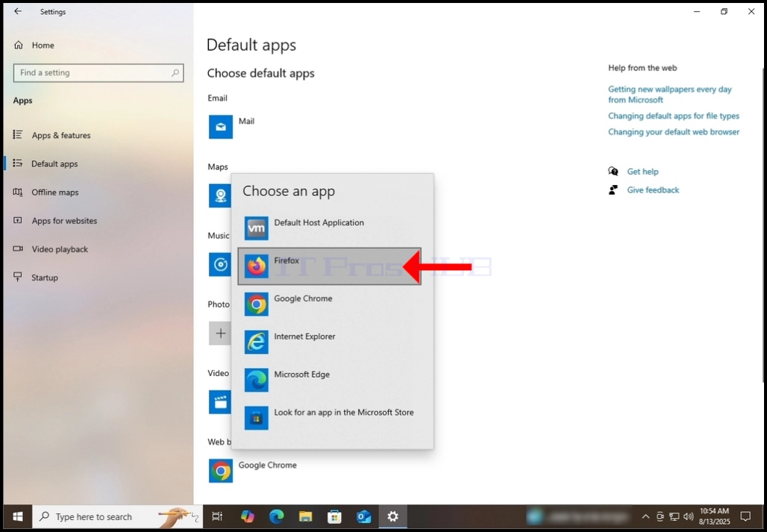Click Google Chrome icon under Web browser

point(221,471)
